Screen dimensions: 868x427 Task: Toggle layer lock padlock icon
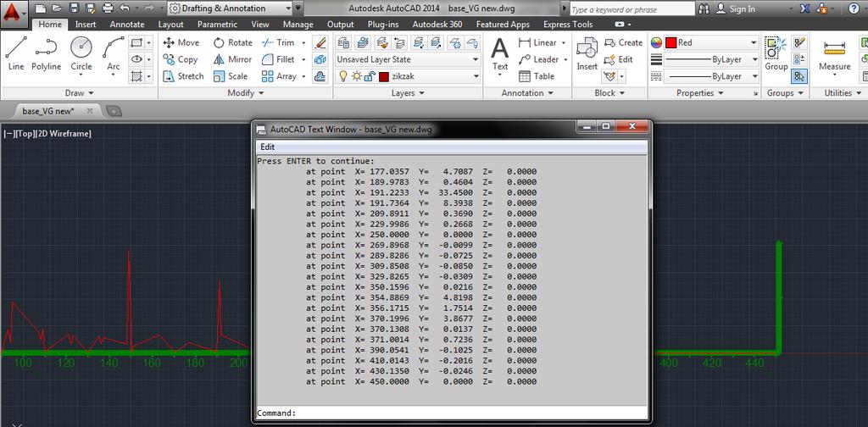pos(369,76)
